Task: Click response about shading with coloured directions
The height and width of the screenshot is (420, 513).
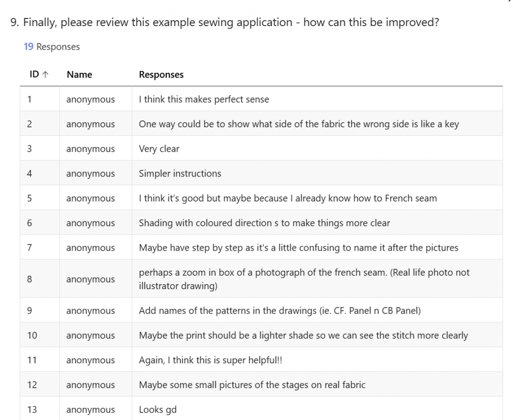Action: point(264,223)
